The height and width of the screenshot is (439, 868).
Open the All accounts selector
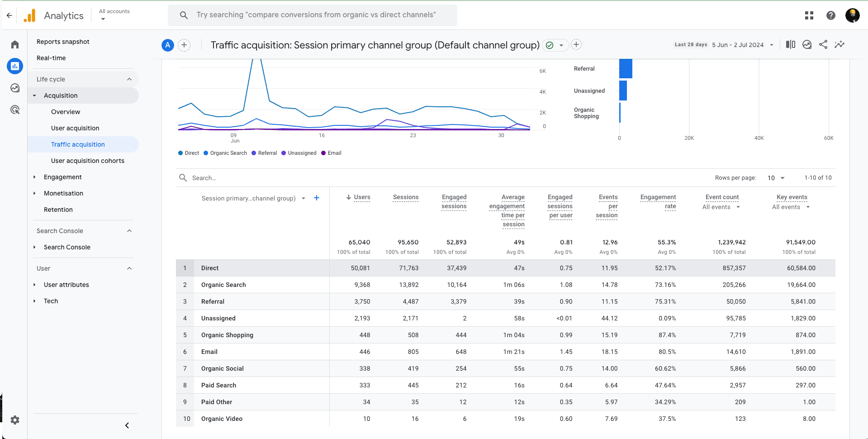click(x=114, y=14)
